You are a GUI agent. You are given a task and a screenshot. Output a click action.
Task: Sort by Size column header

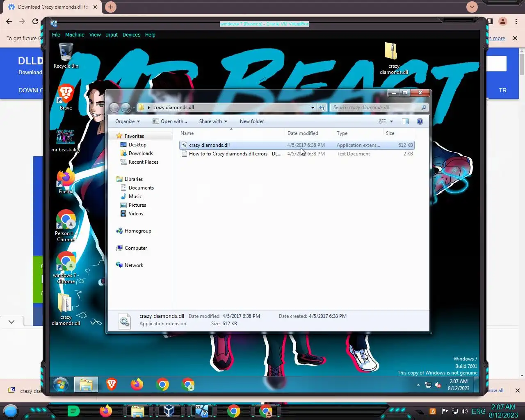pyautogui.click(x=399, y=133)
